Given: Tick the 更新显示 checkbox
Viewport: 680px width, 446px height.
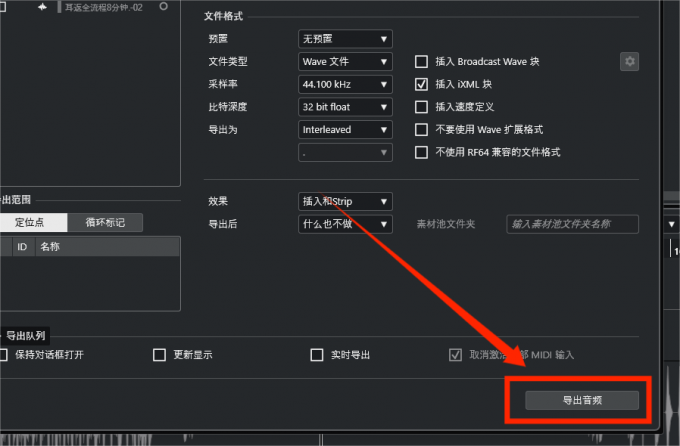Looking at the screenshot, I should point(159,355).
